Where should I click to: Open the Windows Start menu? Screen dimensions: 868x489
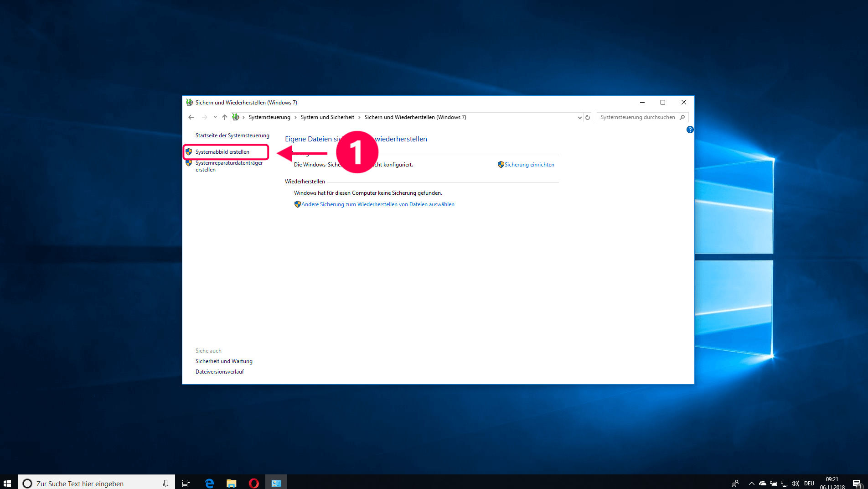tap(7, 483)
